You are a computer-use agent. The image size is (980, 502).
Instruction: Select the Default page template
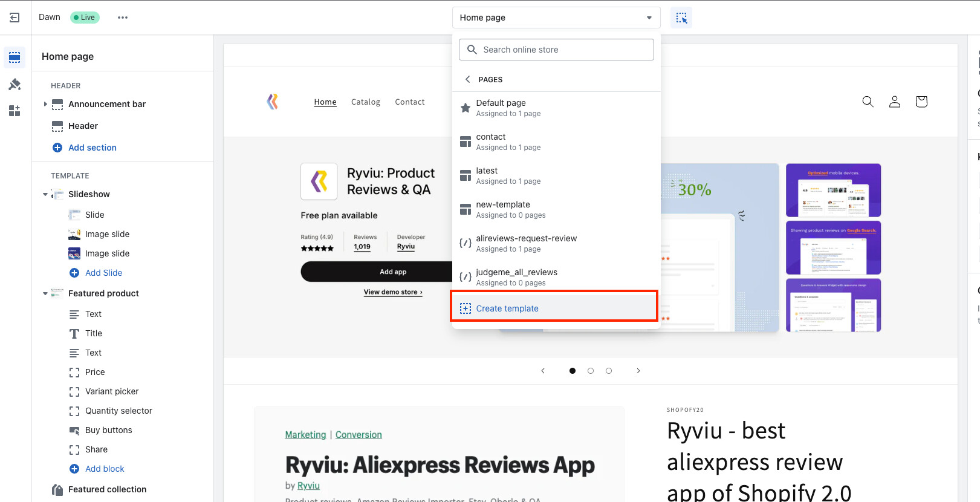(556, 108)
